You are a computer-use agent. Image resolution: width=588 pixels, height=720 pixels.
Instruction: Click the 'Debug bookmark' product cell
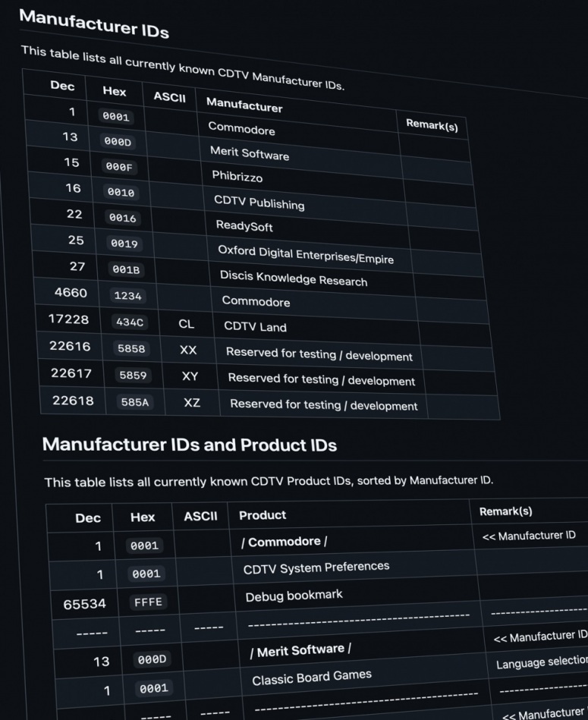tap(294, 596)
